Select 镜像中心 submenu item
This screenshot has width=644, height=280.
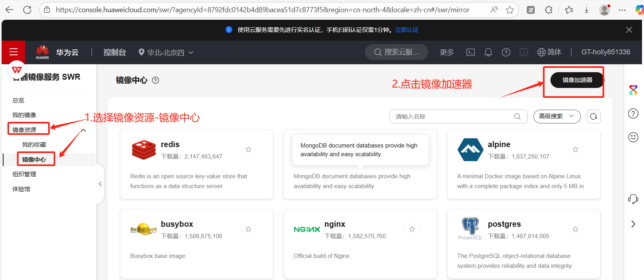[x=34, y=159]
